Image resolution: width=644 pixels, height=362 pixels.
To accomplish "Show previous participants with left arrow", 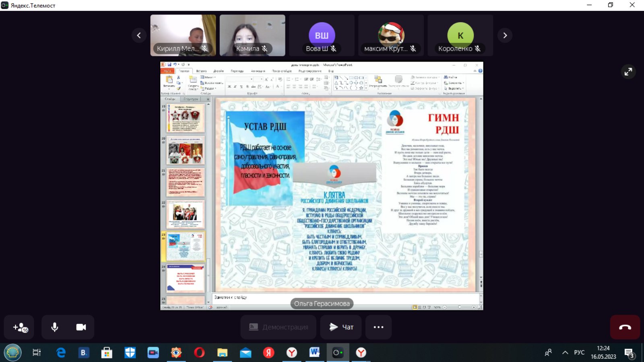I will click(x=139, y=35).
